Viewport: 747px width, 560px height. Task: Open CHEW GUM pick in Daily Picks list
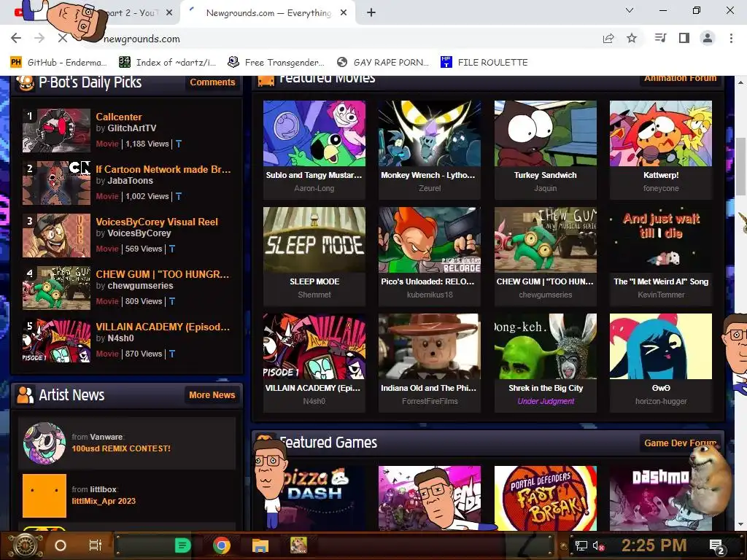click(x=162, y=274)
